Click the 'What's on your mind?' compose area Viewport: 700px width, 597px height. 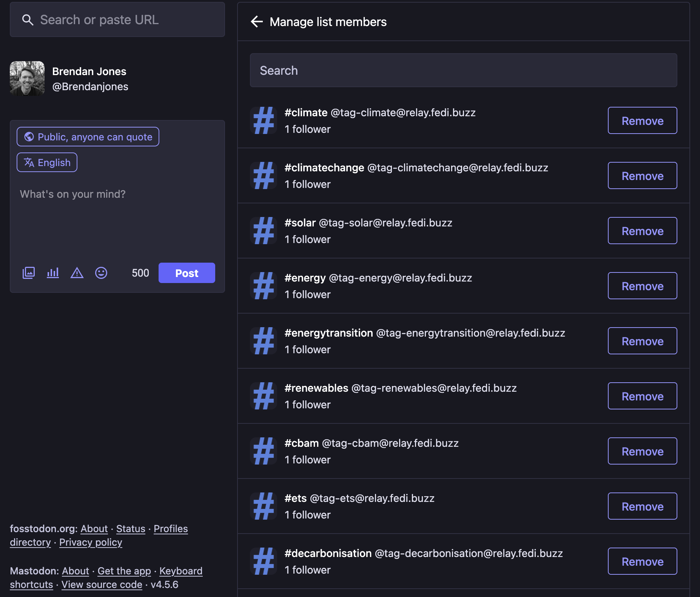point(117,219)
